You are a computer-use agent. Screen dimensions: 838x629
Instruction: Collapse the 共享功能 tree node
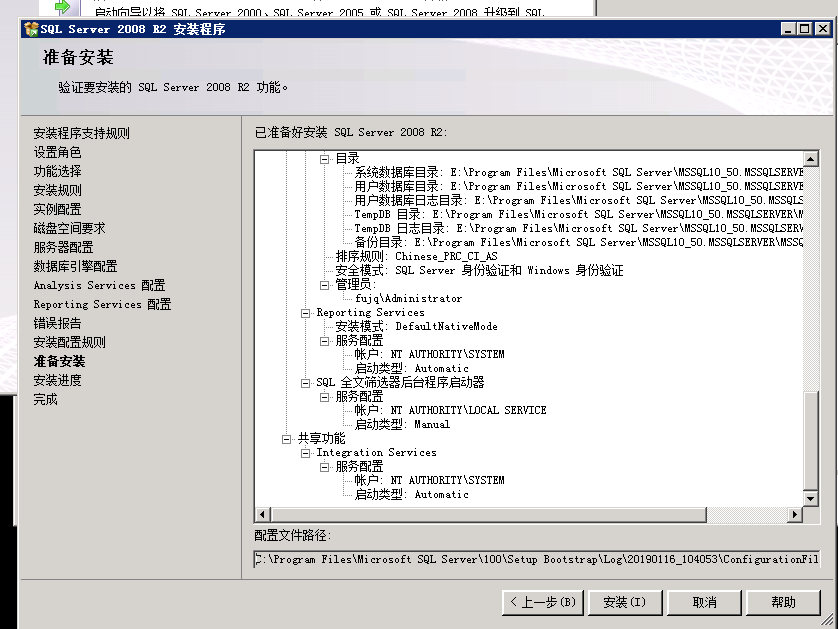[x=286, y=439]
